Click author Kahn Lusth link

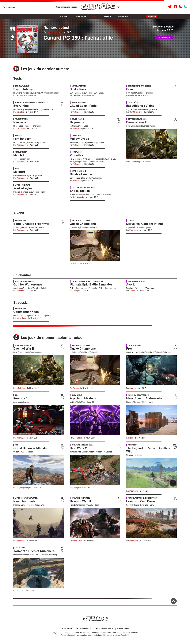pyautogui.click(x=77, y=541)
